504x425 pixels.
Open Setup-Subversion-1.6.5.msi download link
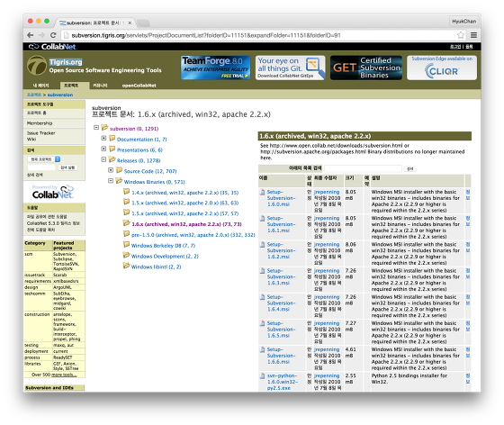click(x=281, y=330)
